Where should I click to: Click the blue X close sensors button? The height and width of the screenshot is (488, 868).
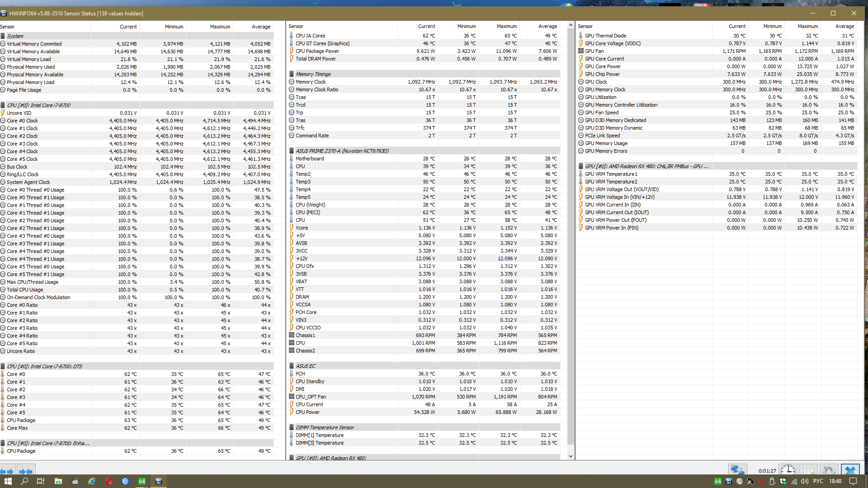(850, 470)
